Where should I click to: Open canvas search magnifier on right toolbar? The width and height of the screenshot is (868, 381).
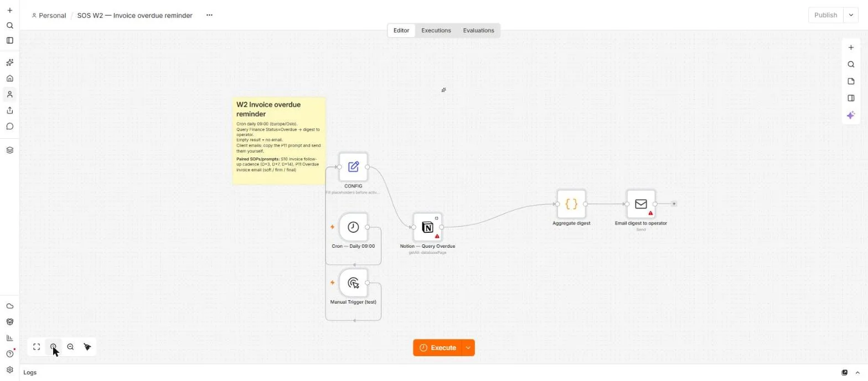click(851, 65)
